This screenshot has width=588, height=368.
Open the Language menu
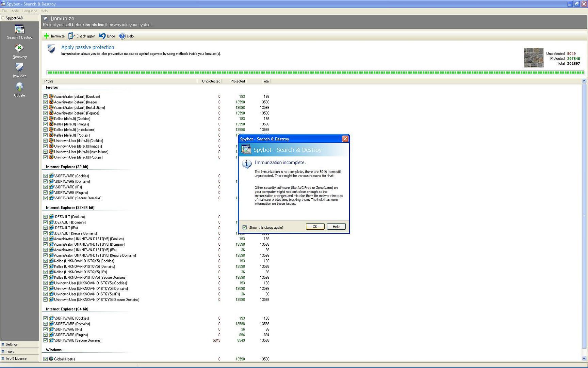pyautogui.click(x=30, y=11)
